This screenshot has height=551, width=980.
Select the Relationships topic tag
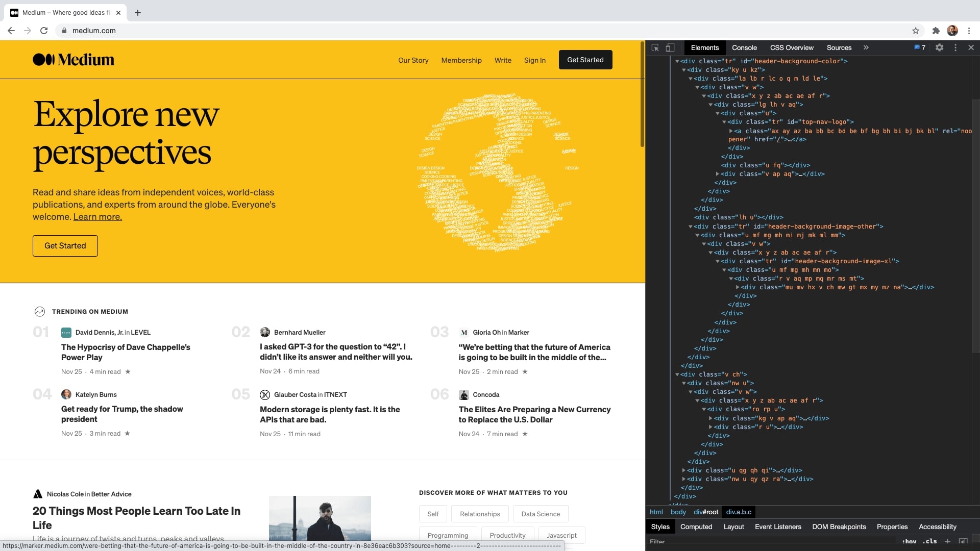[x=480, y=514]
